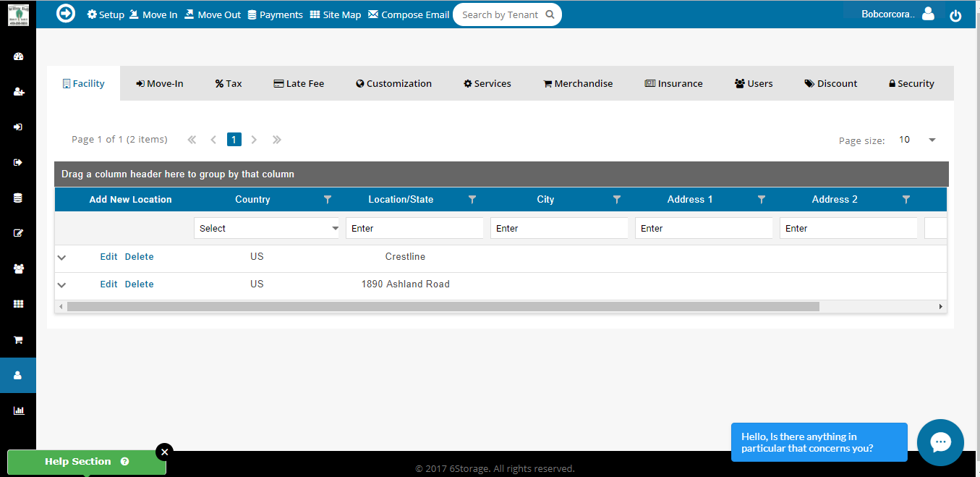Open the City column filter icon
The width and height of the screenshot is (980, 477).
pyautogui.click(x=617, y=199)
